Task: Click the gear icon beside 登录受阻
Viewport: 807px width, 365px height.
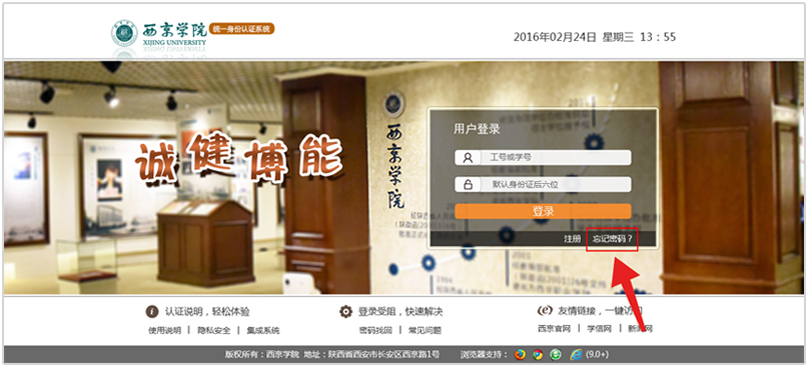Action: [346, 311]
